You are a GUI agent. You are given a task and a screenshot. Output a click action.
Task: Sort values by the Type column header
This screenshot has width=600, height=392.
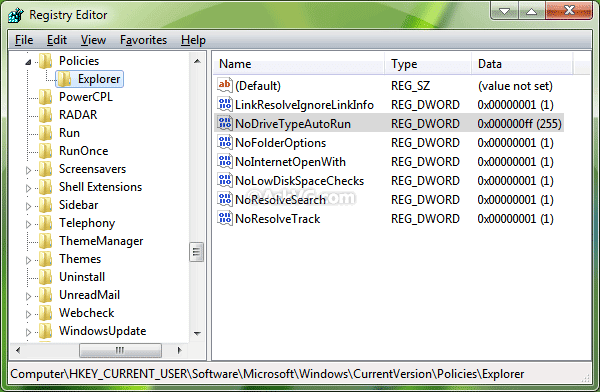pos(428,64)
